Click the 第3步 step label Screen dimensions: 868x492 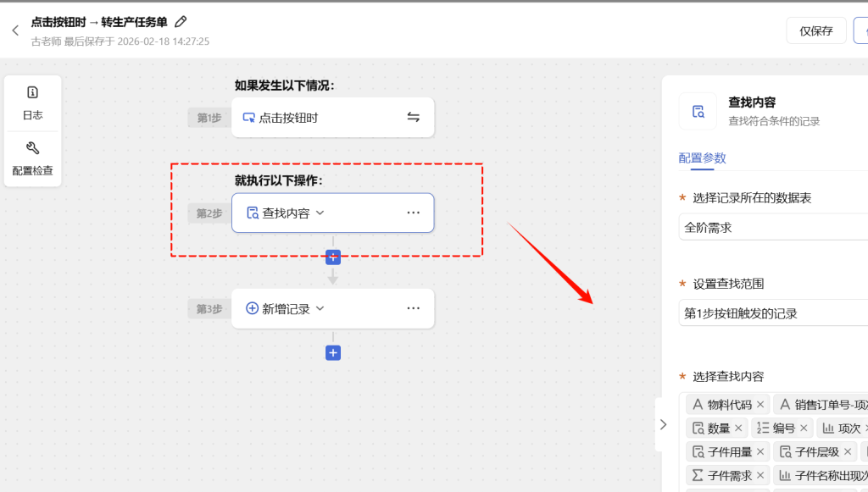pos(209,309)
